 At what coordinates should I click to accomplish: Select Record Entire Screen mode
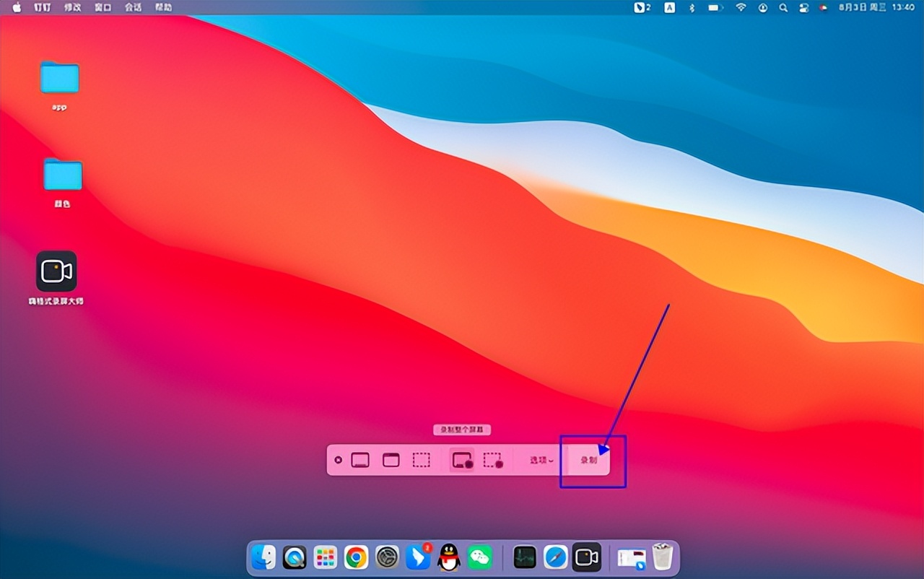coord(460,460)
